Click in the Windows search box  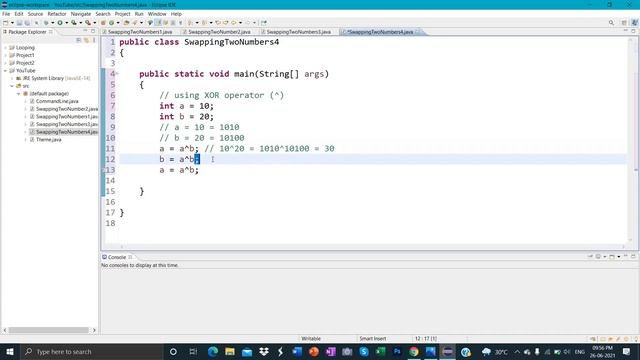coord(92,351)
